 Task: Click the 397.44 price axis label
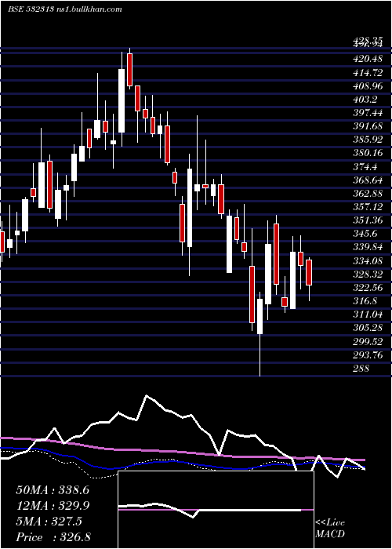(x=367, y=113)
